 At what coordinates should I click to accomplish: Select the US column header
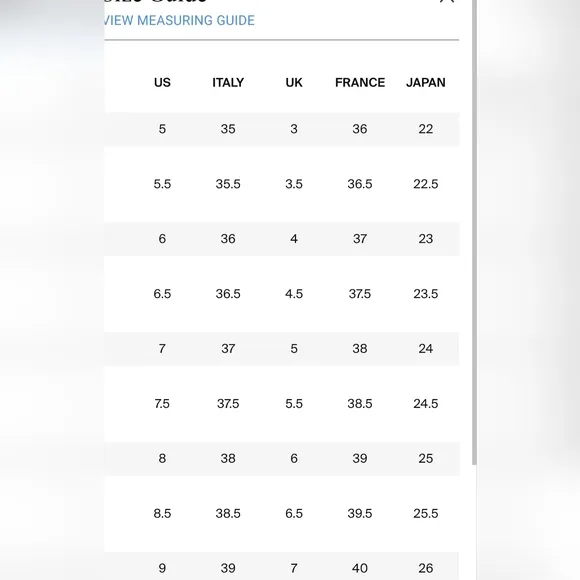pyautogui.click(x=162, y=82)
